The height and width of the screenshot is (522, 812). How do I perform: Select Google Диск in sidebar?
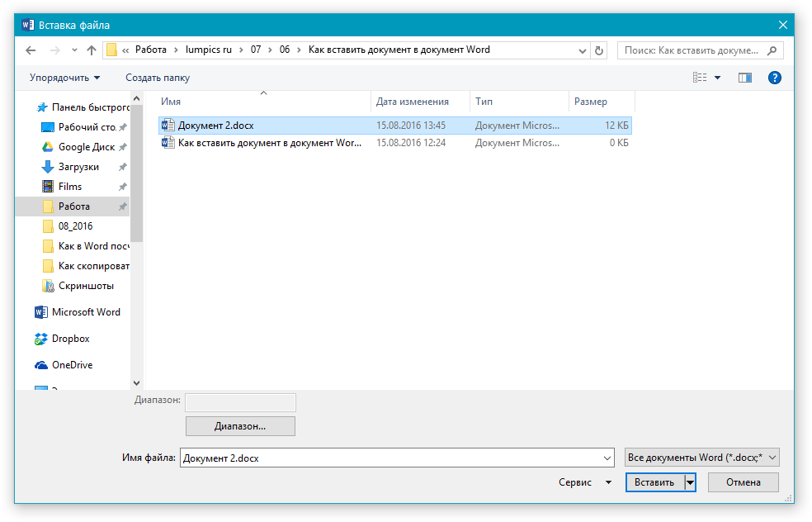(85, 147)
